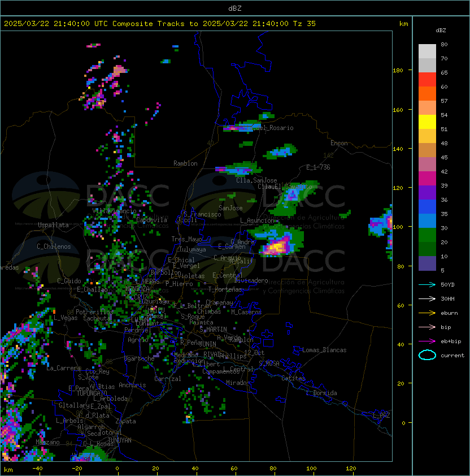Click the '180' tick on right km axis
Image resolution: width=470 pixels, height=476 pixels.
click(x=398, y=71)
